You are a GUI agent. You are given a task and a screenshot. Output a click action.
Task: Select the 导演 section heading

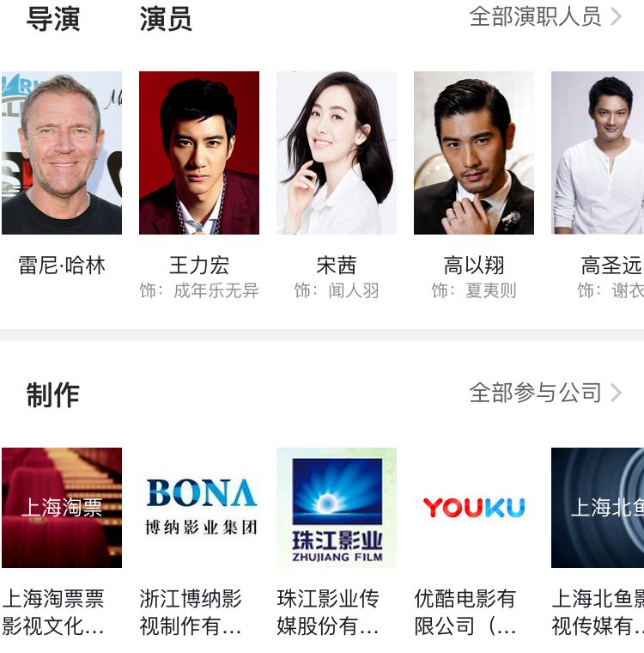53,19
